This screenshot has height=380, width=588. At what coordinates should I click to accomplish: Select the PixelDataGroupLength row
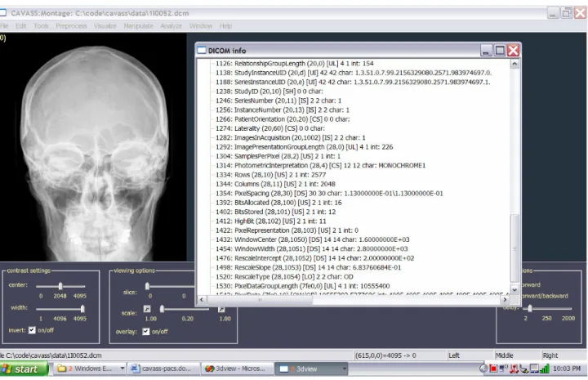[303, 286]
